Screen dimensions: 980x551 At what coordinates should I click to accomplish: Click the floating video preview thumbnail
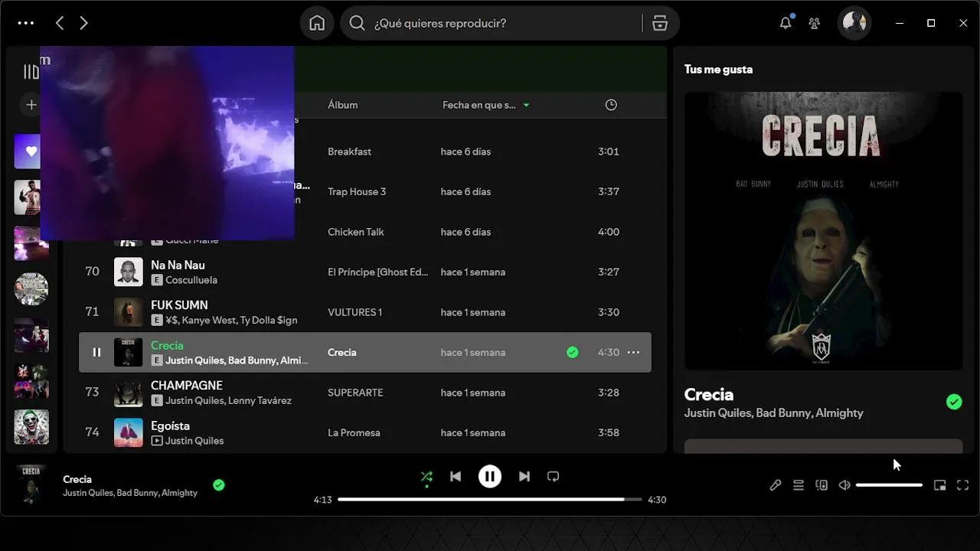point(167,143)
